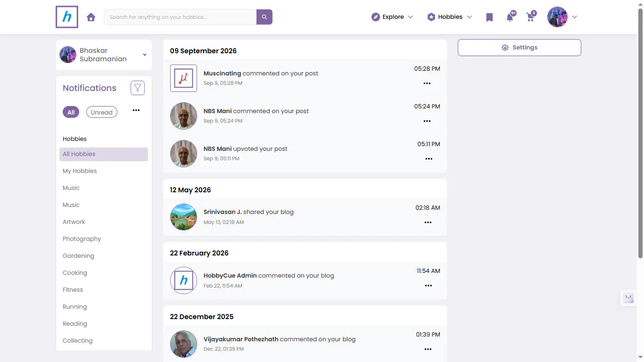Click the 22 February 2026 date heading
This screenshot has height=362, width=644.
[199, 253]
